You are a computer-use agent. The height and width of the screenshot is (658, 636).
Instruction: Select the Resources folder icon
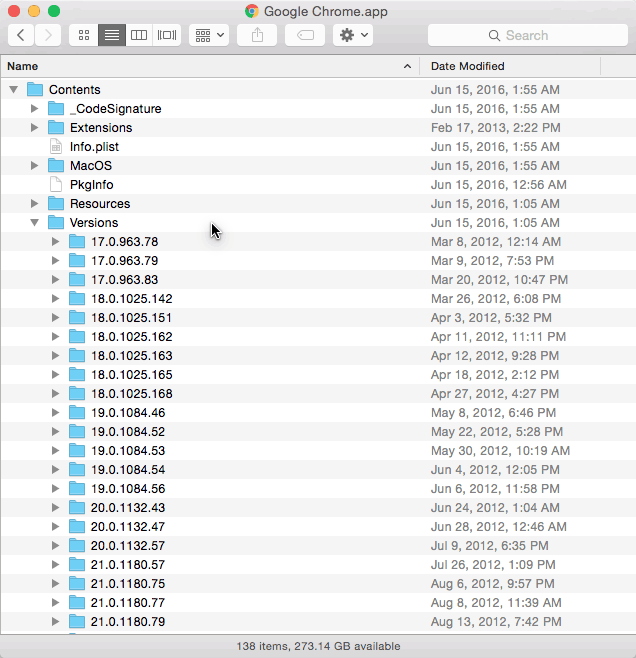[x=56, y=203]
